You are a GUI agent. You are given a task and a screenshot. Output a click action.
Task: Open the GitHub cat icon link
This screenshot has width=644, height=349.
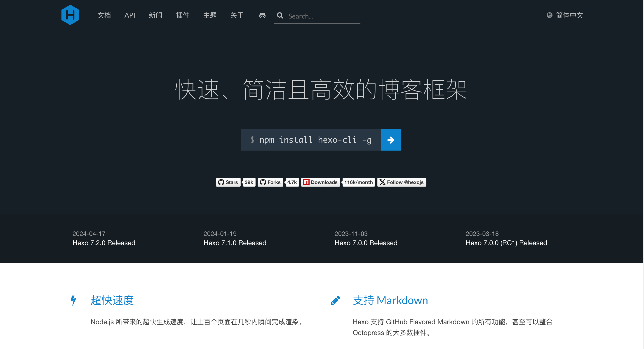[262, 16]
